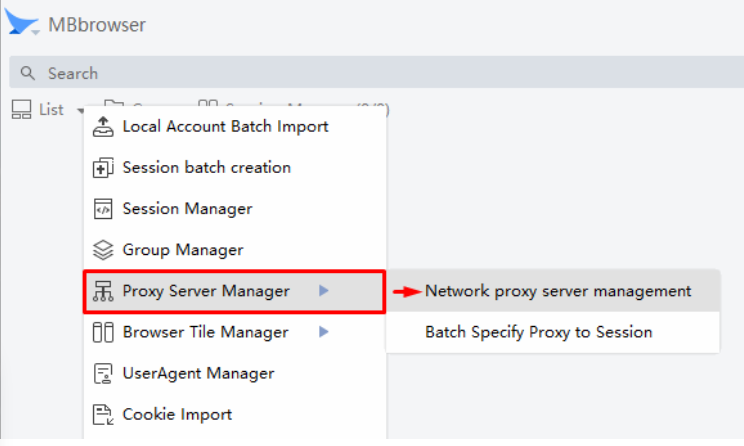Expand the Proxy Server Manager submenu arrow

(323, 291)
